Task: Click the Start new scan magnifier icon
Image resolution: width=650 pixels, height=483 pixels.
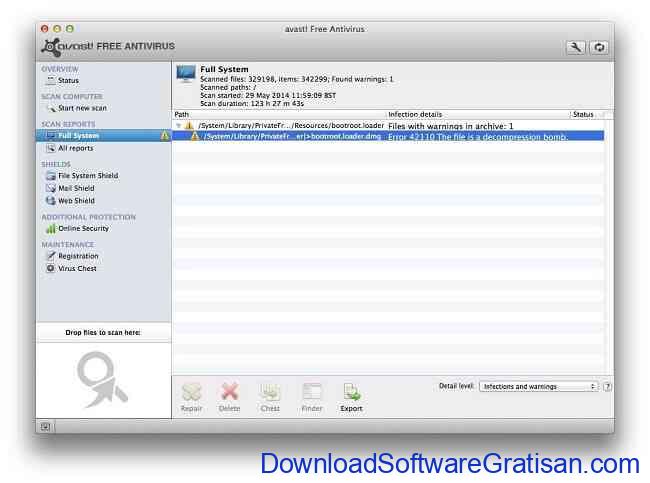Action: [51, 108]
